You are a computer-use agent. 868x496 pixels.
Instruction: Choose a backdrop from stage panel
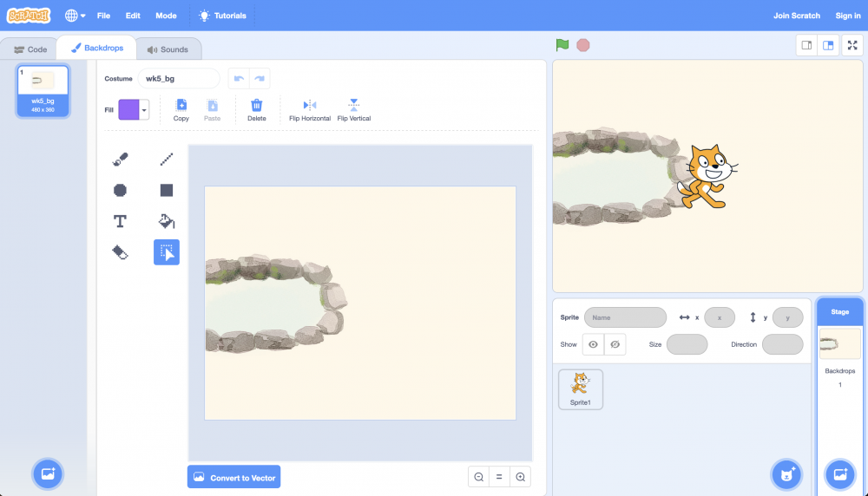coord(840,474)
